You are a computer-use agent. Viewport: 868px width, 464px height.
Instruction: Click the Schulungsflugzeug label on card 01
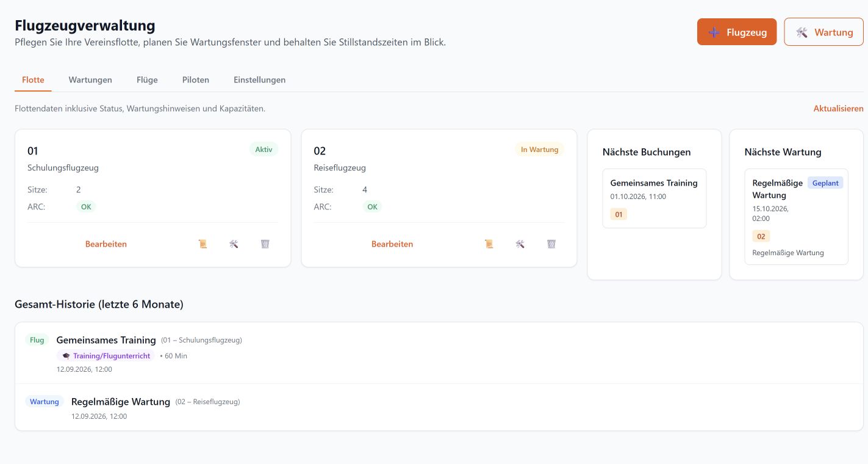click(63, 168)
